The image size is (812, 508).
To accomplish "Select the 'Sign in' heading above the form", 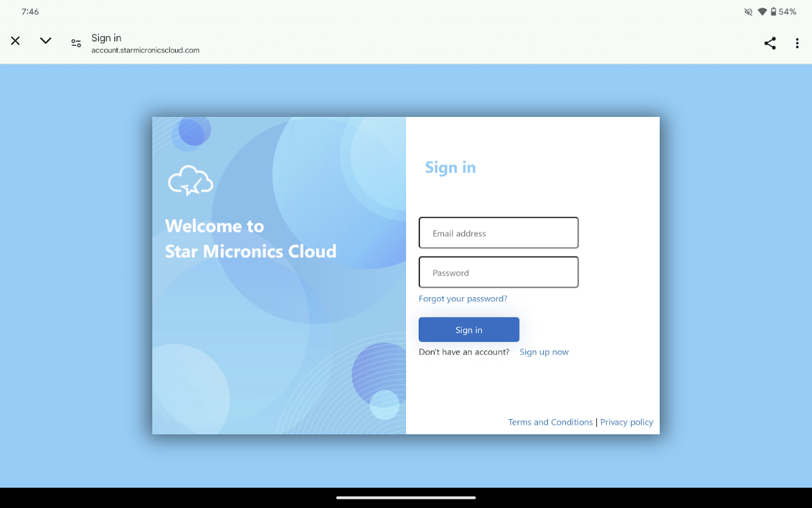I will click(450, 168).
